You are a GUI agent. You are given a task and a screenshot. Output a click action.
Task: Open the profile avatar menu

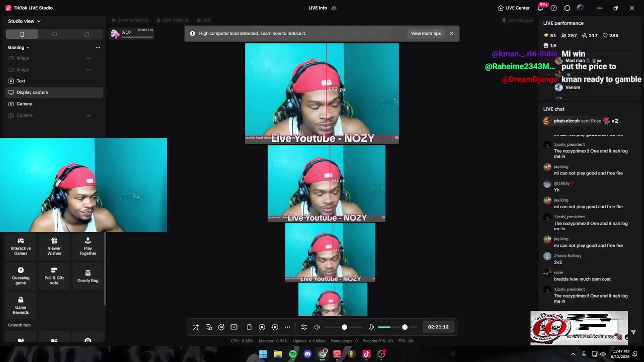tap(581, 8)
